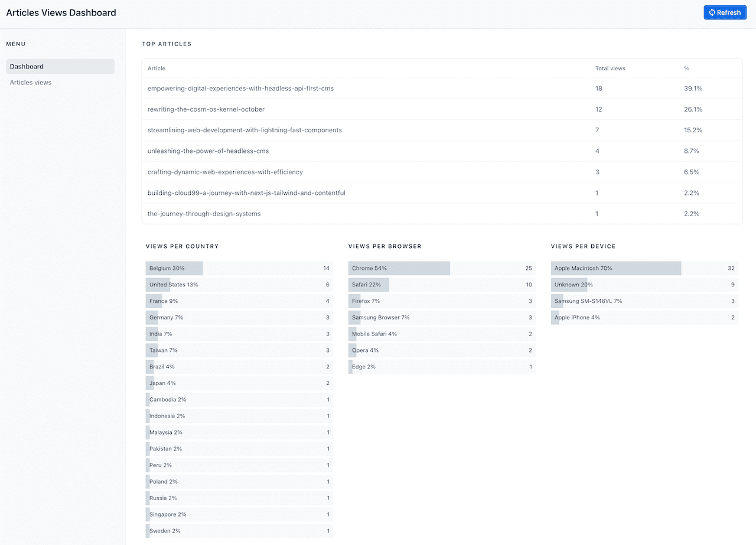
Task: Select the Sweden 2% country row
Action: coord(239,531)
